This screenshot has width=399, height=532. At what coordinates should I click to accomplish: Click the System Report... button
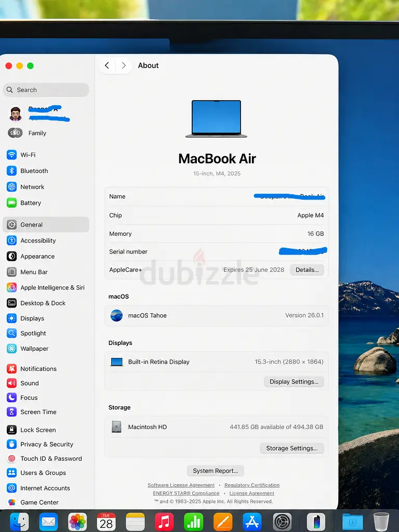[216, 471]
